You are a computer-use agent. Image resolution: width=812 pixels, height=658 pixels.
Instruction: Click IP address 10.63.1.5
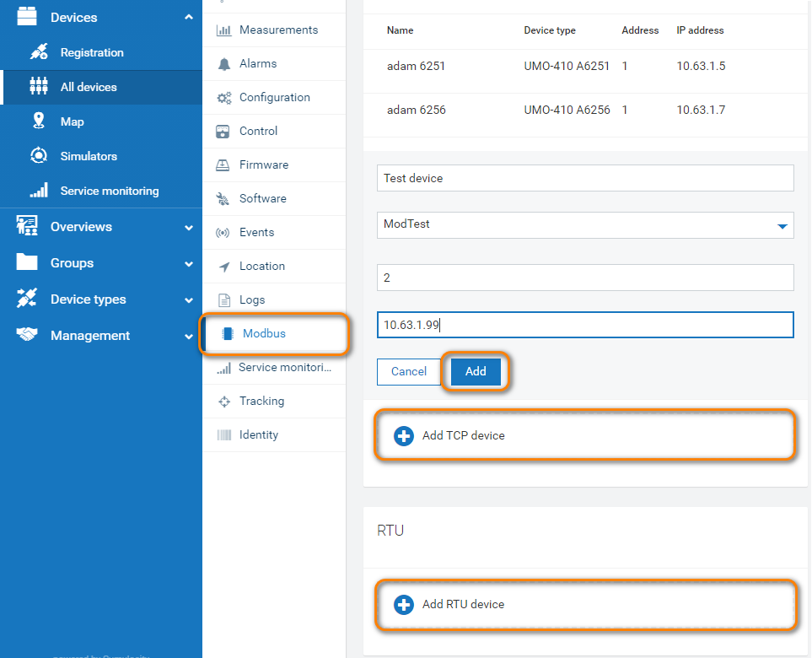tap(701, 67)
